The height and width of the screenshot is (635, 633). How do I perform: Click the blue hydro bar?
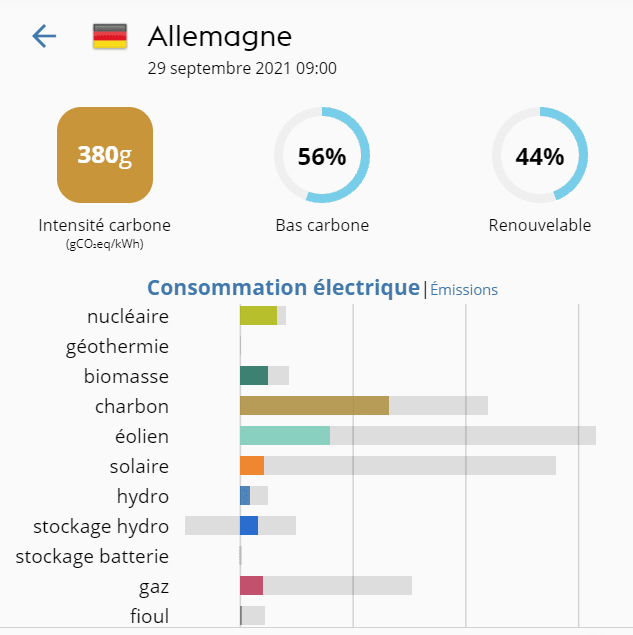(245, 496)
